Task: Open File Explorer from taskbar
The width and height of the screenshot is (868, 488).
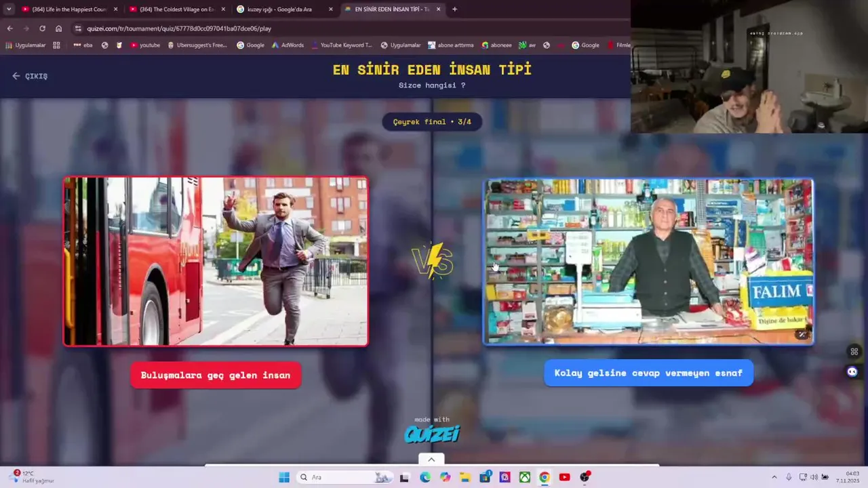Action: click(465, 477)
